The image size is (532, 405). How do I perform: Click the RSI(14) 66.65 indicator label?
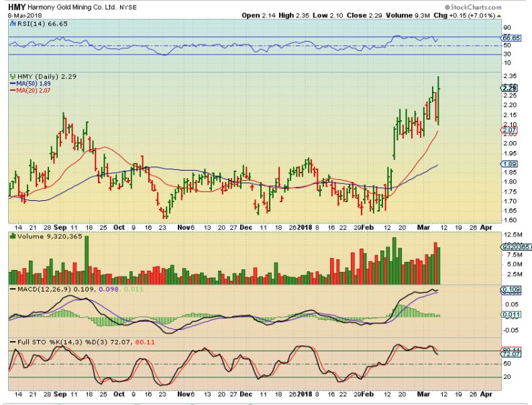(42, 24)
